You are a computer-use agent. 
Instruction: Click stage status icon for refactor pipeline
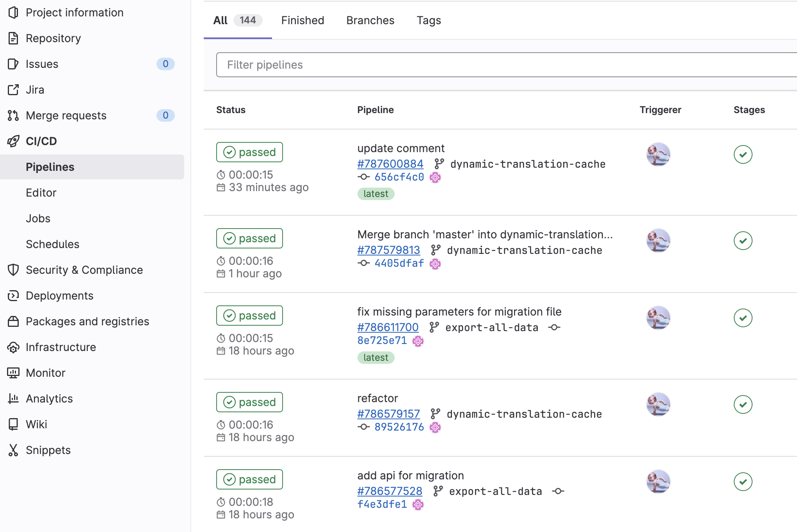[743, 404]
